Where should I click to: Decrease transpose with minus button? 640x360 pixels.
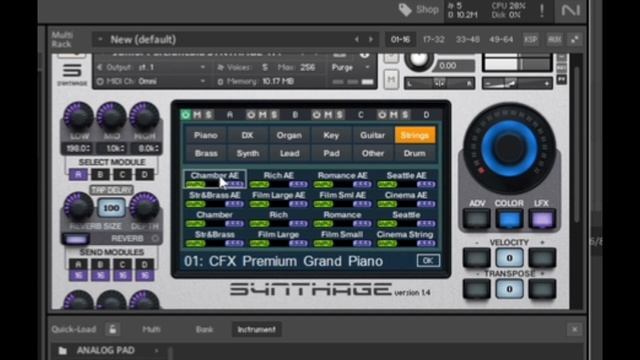[476, 289]
